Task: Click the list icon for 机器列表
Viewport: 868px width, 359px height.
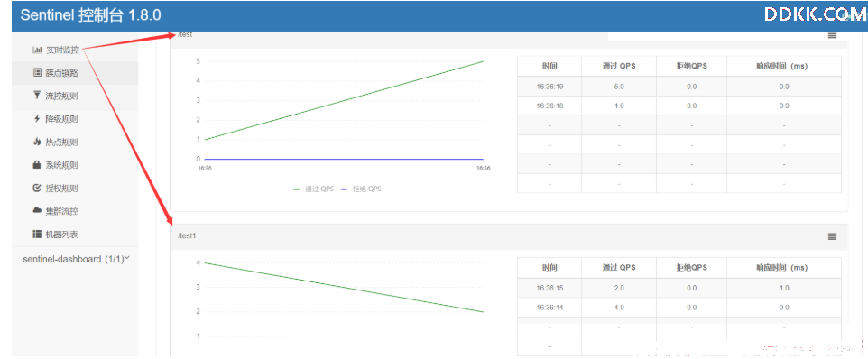Action: (x=37, y=234)
